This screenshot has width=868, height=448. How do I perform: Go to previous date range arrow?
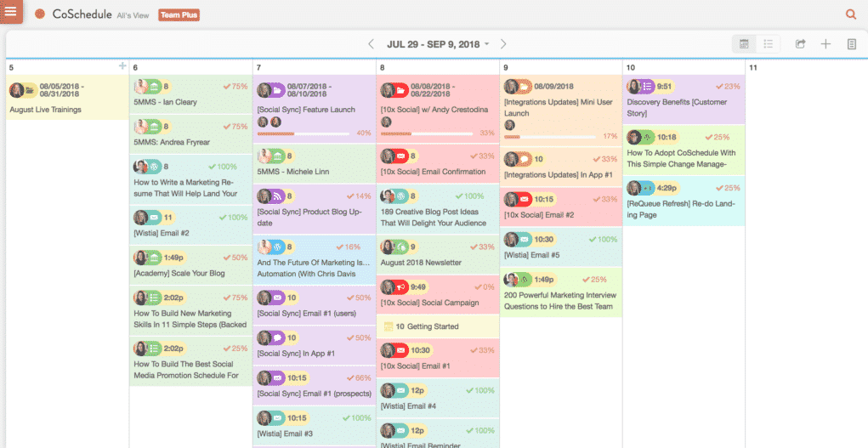372,44
